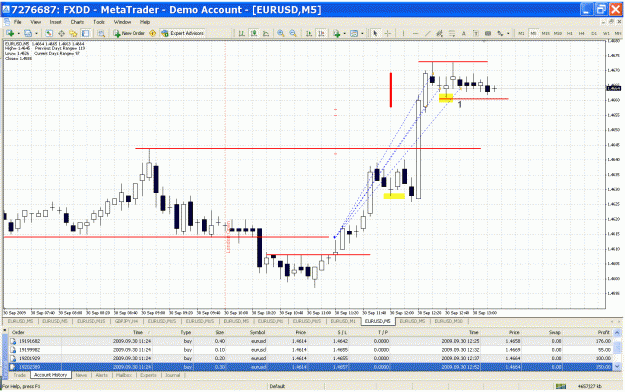The width and height of the screenshot is (625, 392).
Task: Toggle the Terminal window icon
Action: coord(85,33)
